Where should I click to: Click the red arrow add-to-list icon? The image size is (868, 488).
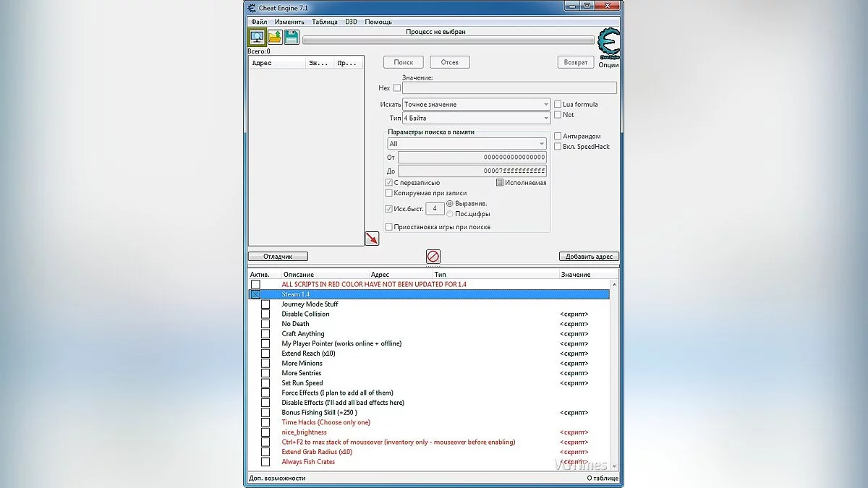point(372,238)
